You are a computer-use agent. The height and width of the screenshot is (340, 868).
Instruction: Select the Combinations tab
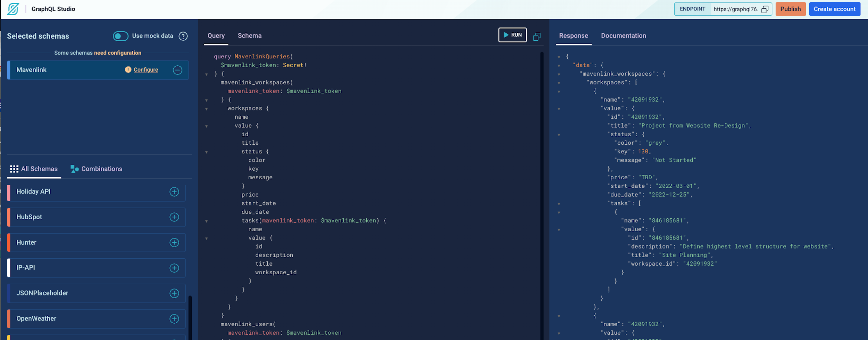pos(97,169)
